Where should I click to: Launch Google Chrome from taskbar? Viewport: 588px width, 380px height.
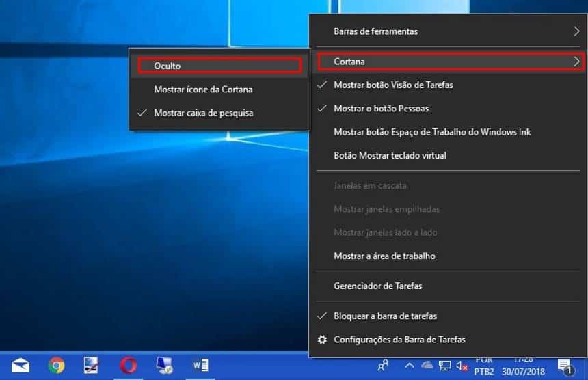tap(56, 366)
